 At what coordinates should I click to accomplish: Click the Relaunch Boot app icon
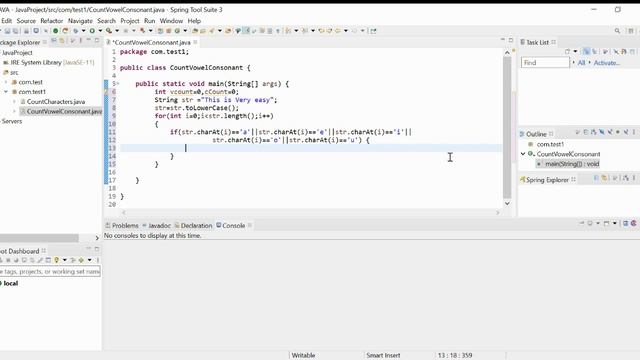(x=65, y=31)
